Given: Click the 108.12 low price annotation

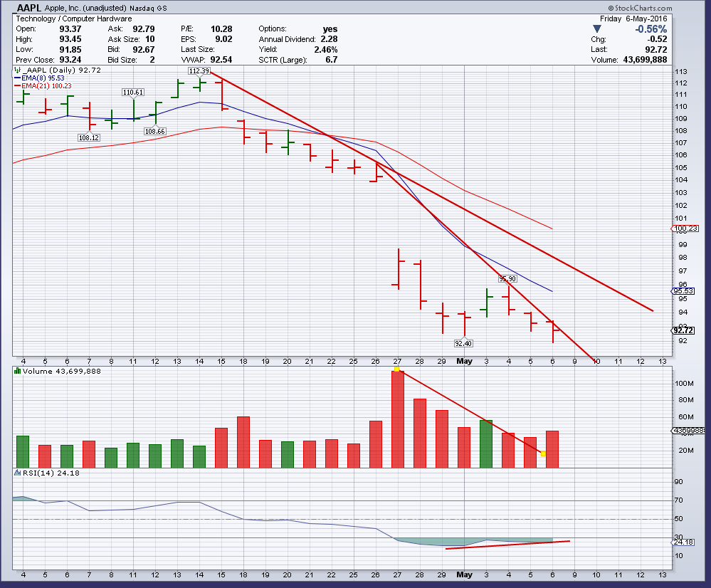Looking at the screenshot, I should click(x=88, y=137).
